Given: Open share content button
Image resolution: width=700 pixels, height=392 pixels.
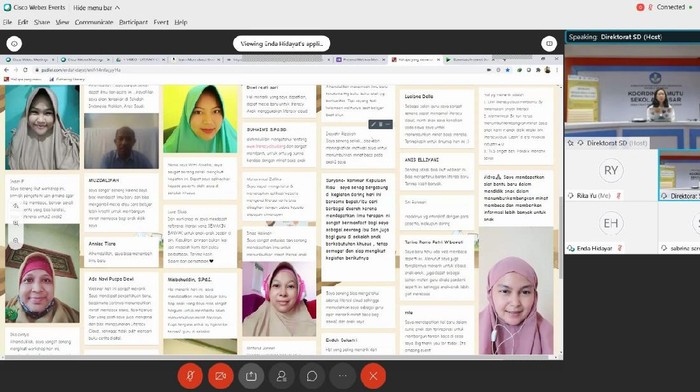Looking at the screenshot, I should pyautogui.click(x=251, y=376).
